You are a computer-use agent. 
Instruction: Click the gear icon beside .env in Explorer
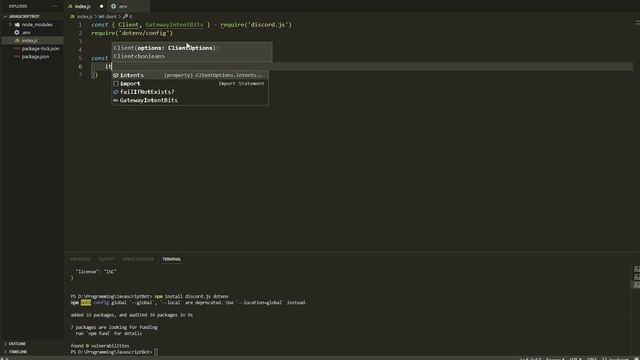17,32
